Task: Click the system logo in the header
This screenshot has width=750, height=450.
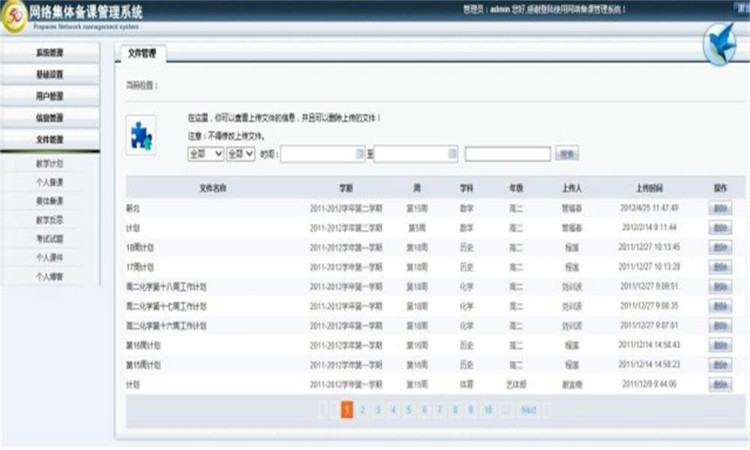Action: 14,17
